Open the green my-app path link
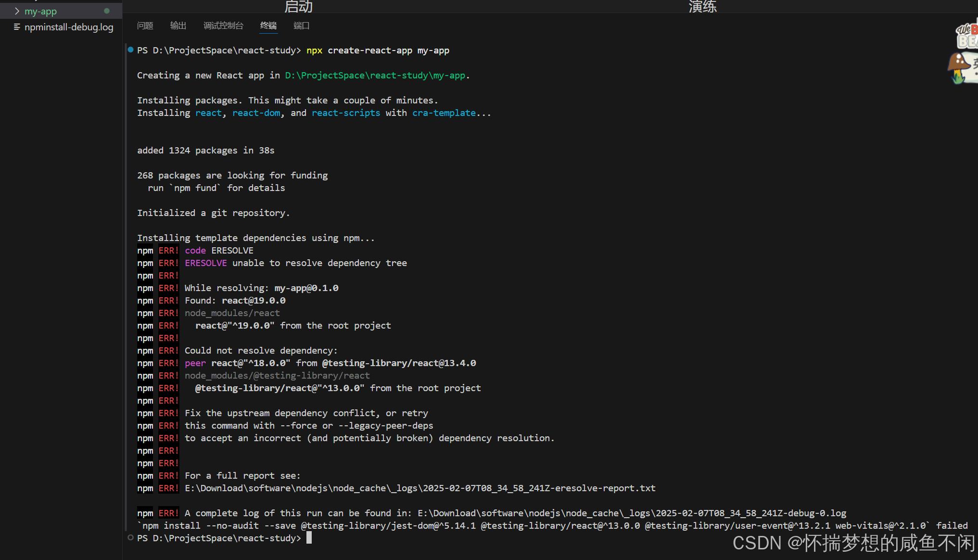978x560 pixels. 375,76
